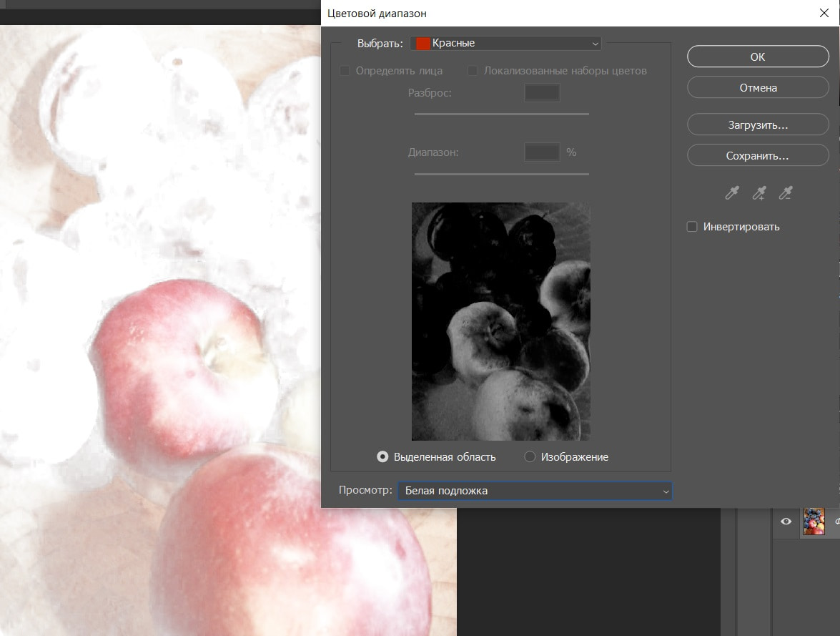Open the Просмотр dropdown showing Белая подложка
This screenshot has height=636, width=840.
534,491
